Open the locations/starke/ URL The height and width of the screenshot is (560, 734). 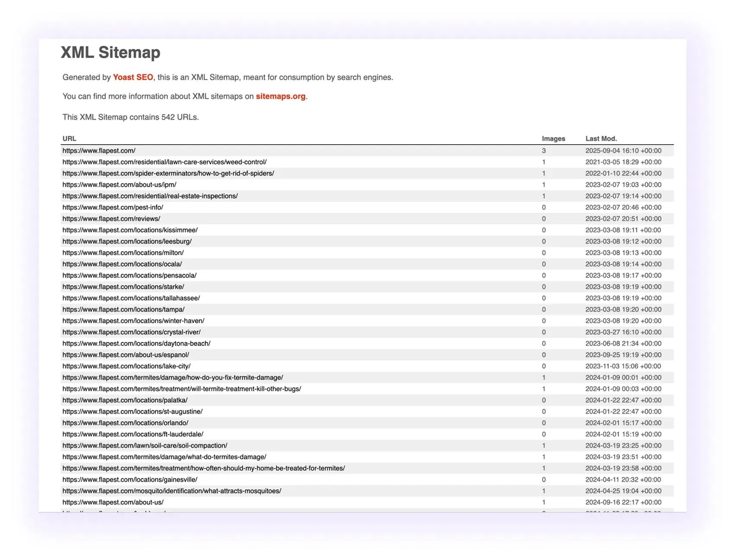coord(123,287)
